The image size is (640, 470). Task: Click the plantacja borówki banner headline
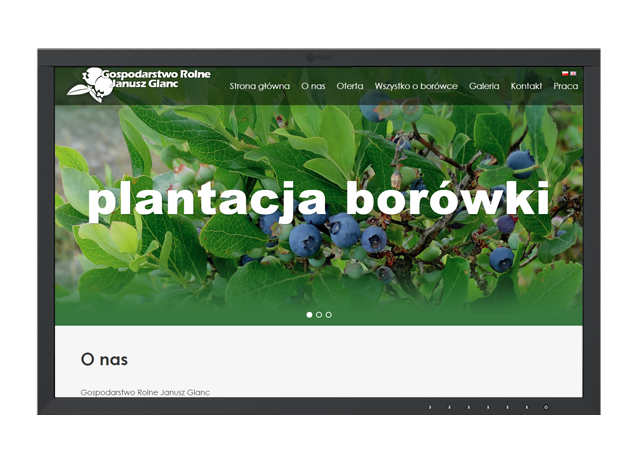(x=318, y=198)
